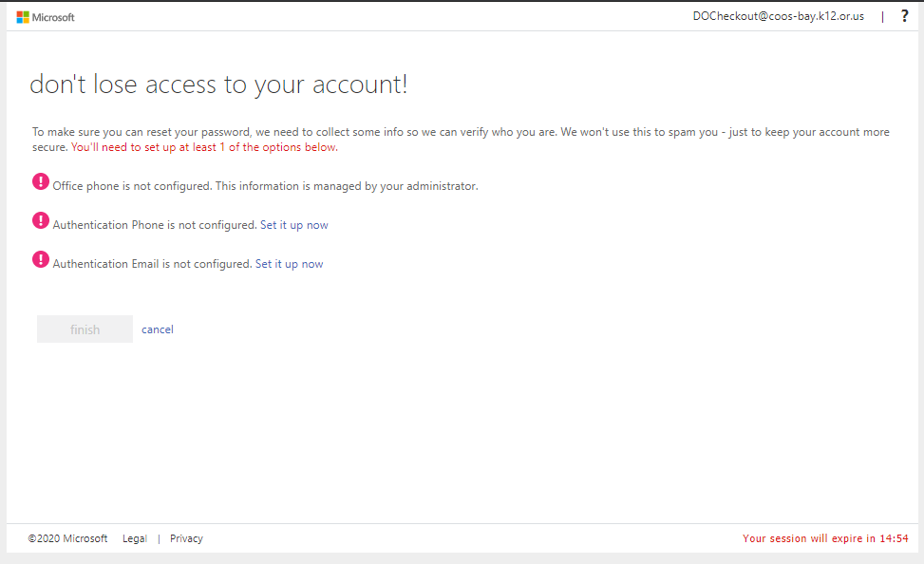Click the session expiry timer text
Image resolution: width=924 pixels, height=564 pixels.
[825, 538]
